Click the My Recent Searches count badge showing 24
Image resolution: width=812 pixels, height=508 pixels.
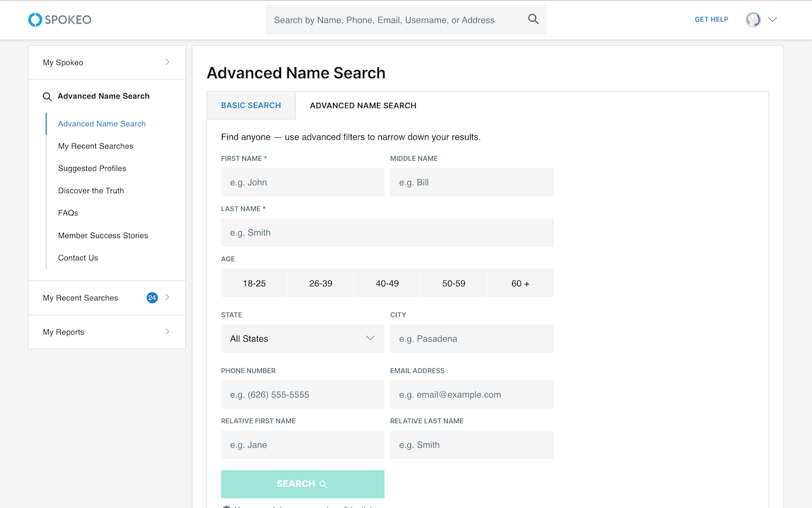[152, 297]
